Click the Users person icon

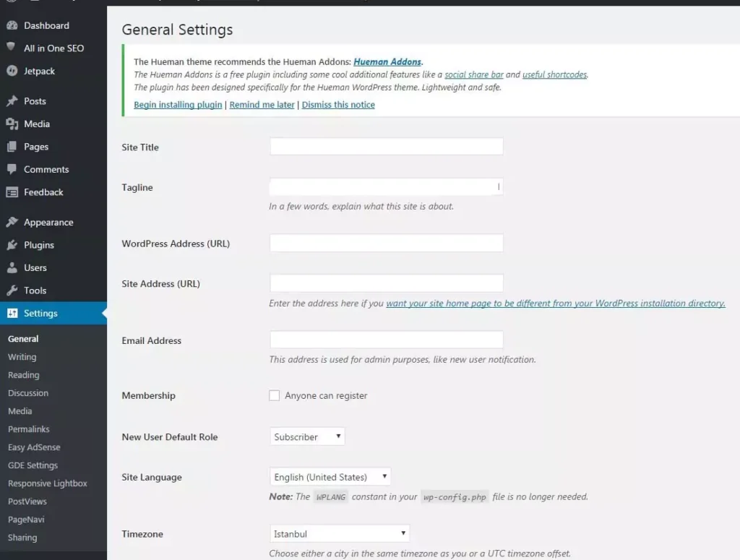click(12, 267)
